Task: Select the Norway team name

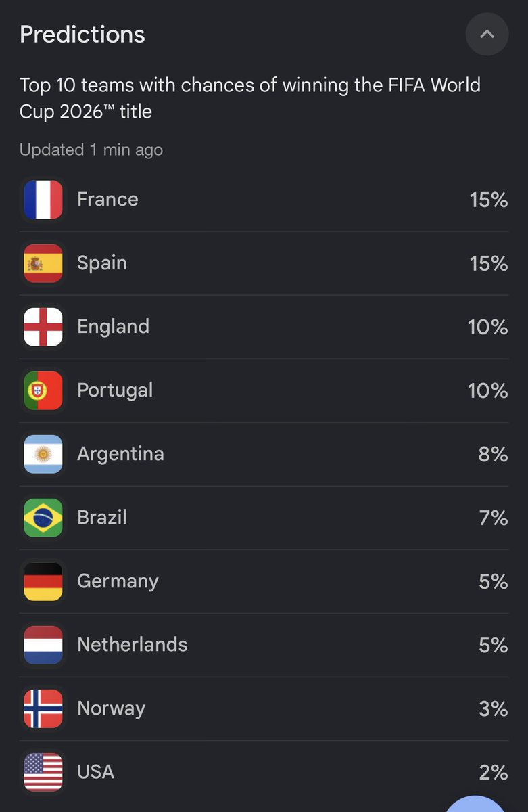Action: point(112,708)
